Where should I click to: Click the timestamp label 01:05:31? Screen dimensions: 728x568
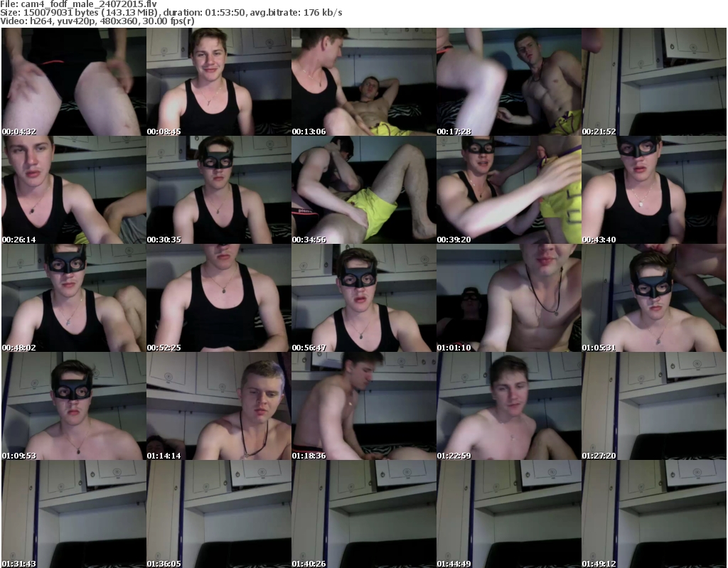(x=599, y=348)
